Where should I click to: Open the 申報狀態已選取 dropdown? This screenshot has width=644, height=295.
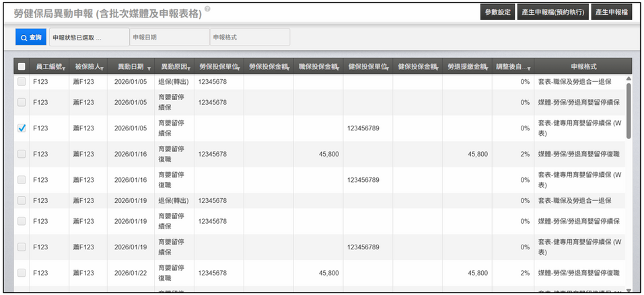point(90,37)
